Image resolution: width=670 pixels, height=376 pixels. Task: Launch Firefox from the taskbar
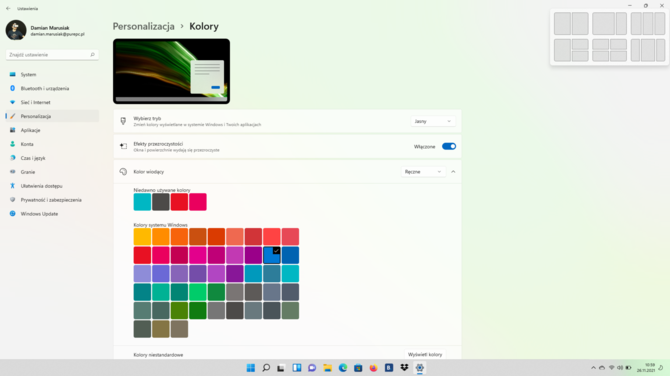point(373,368)
